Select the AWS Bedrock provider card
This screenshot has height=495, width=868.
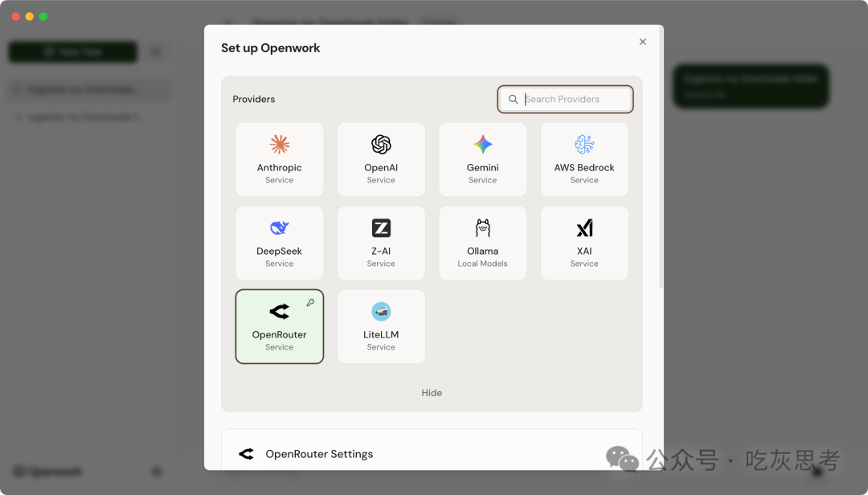pos(584,159)
